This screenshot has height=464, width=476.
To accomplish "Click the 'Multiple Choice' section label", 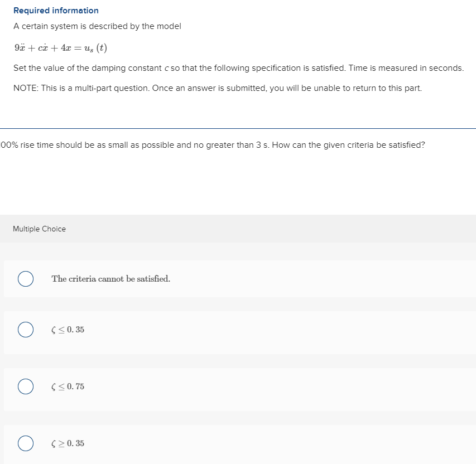I will coord(39,229).
